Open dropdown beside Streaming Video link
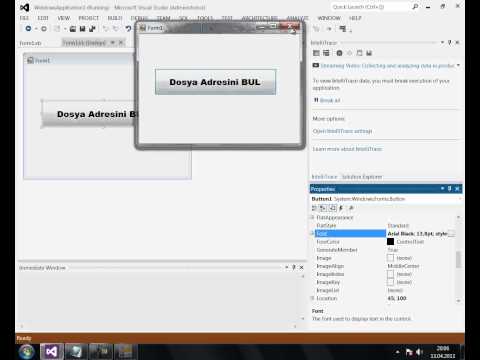The image size is (480, 360). pyautogui.click(x=459, y=65)
